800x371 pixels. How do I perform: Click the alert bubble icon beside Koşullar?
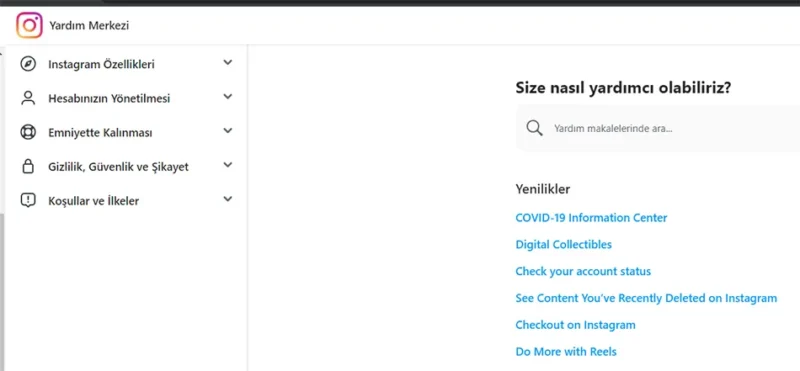coord(28,201)
